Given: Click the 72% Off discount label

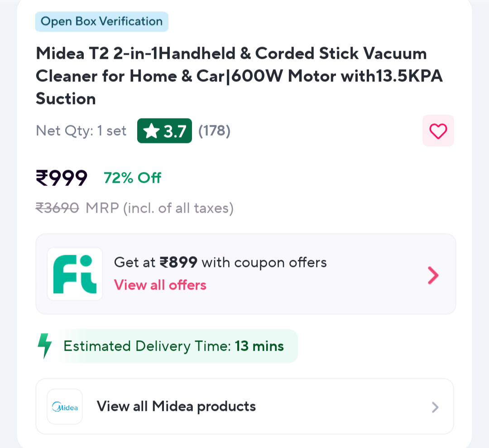Looking at the screenshot, I should coord(133,178).
